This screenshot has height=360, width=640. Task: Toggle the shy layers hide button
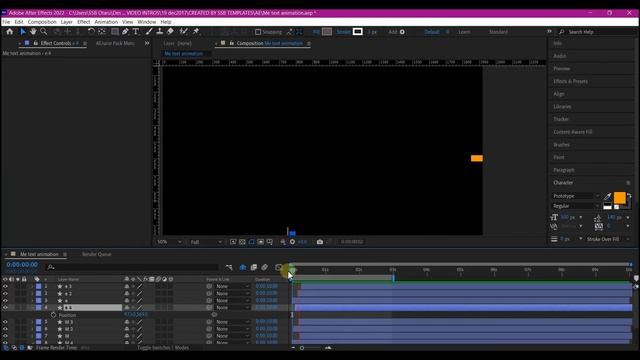(x=243, y=267)
